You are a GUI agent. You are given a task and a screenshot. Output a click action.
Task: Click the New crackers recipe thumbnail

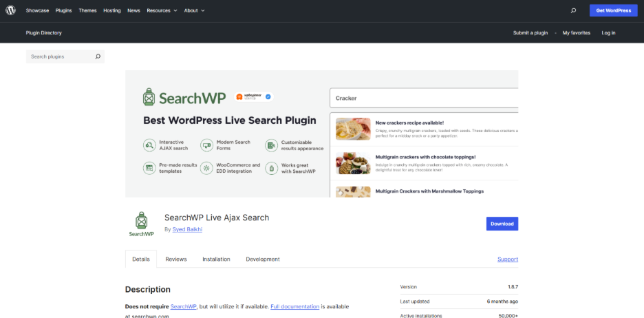click(x=353, y=129)
